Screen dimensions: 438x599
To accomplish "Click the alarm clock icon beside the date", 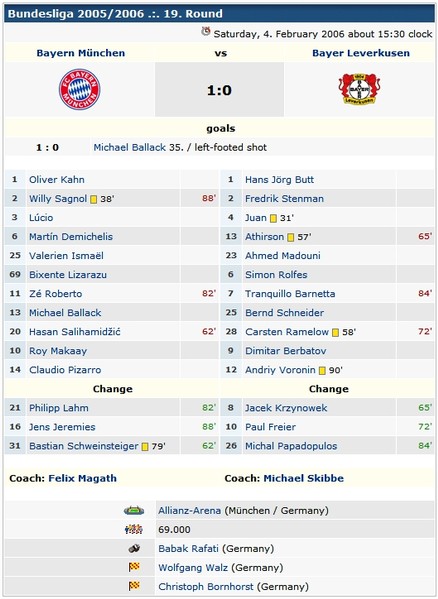I will [206, 31].
